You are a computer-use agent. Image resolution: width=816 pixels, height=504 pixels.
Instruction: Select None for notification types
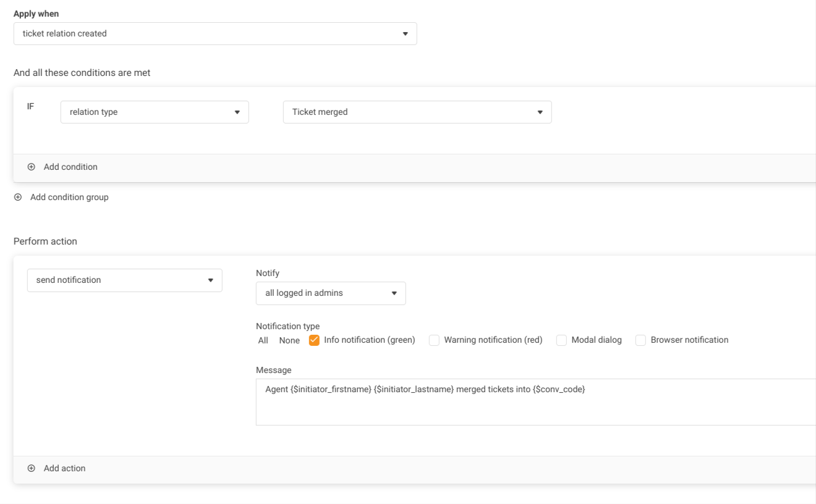click(289, 340)
